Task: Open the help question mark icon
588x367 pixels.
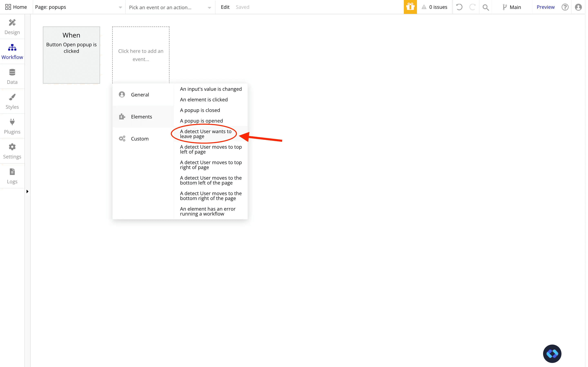Action: (x=565, y=7)
